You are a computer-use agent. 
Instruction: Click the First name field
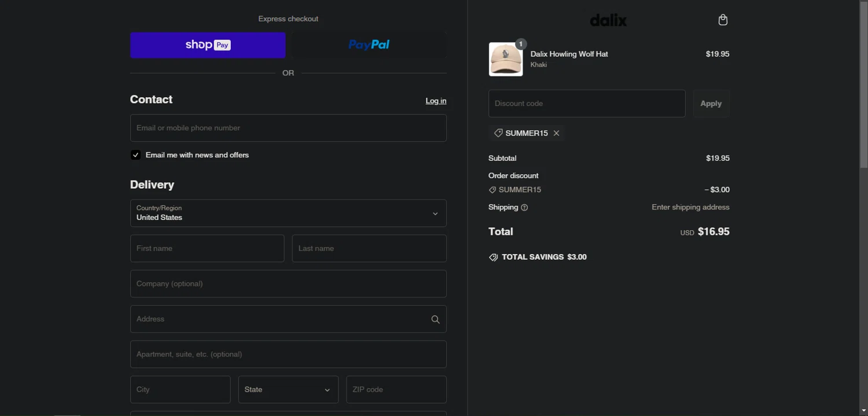pos(207,248)
